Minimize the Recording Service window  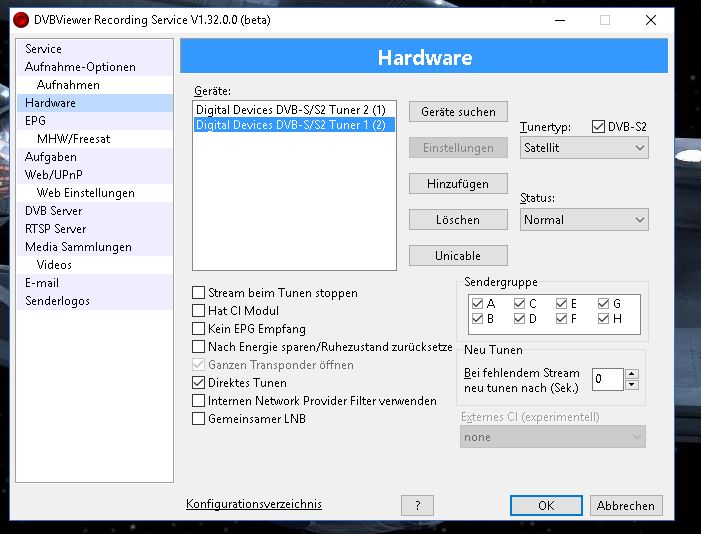(560, 20)
